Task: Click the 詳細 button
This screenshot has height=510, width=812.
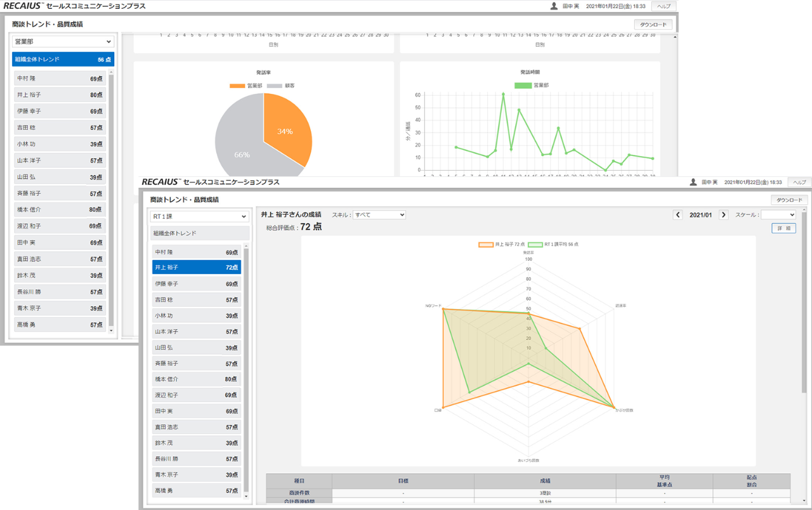Action: click(x=783, y=228)
